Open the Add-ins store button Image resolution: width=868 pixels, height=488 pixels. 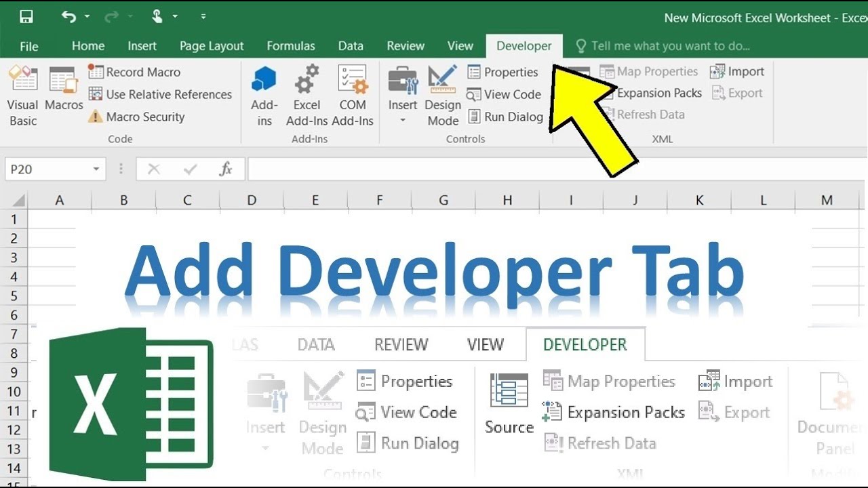point(264,96)
